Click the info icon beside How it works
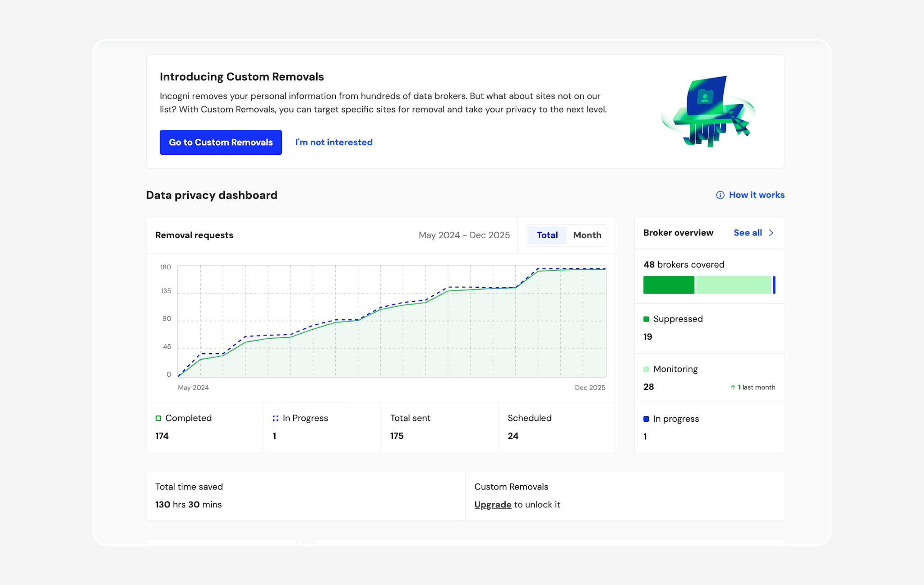 (720, 195)
